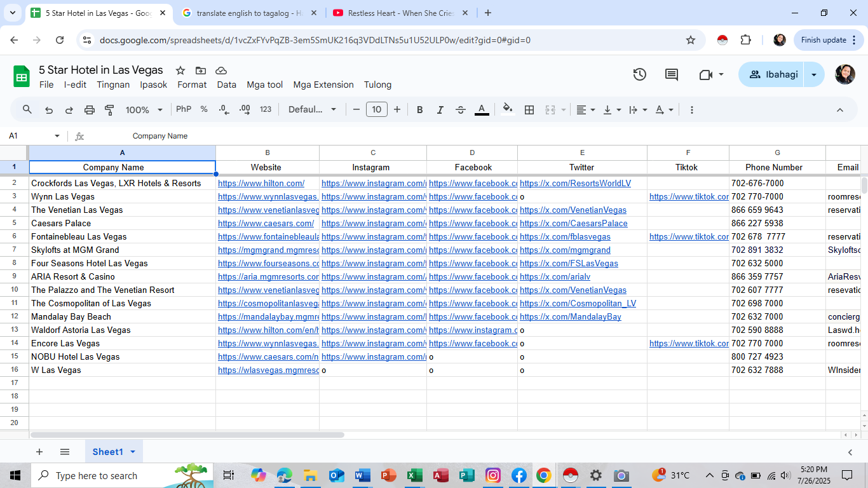Open the comments panel

672,74
